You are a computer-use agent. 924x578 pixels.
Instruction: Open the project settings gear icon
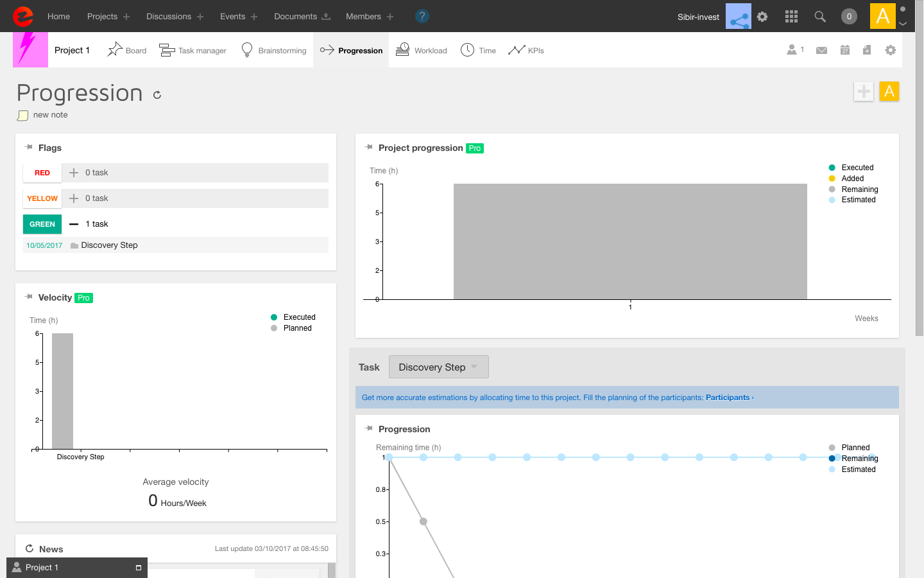[891, 50]
